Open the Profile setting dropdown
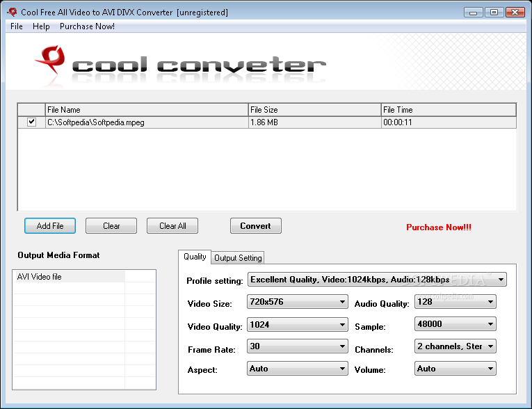Image resolution: width=532 pixels, height=409 pixels. (377, 280)
